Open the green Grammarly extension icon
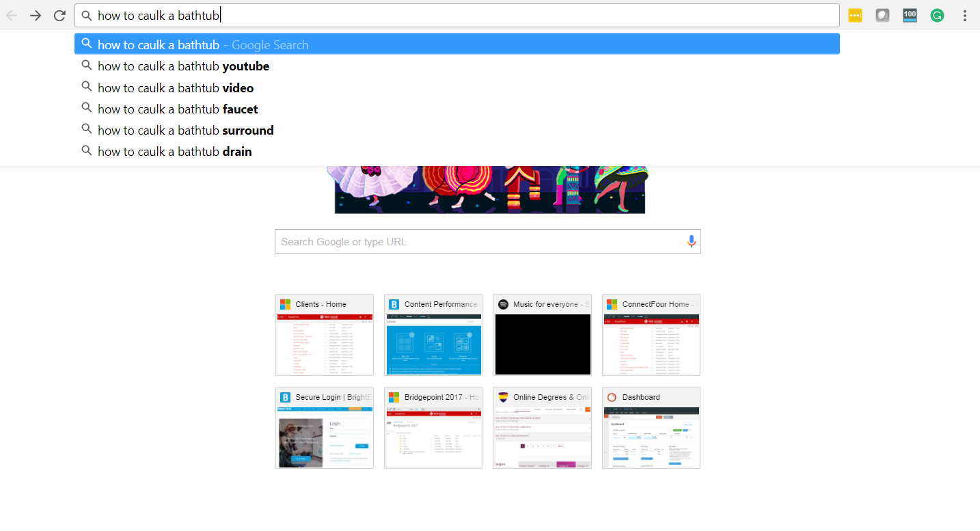 click(x=937, y=15)
